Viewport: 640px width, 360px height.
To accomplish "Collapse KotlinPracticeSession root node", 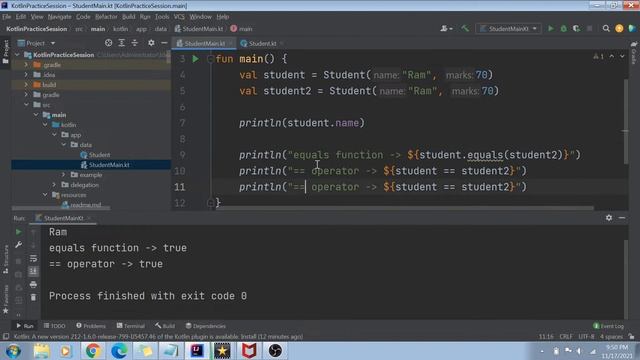I will click(x=17, y=55).
